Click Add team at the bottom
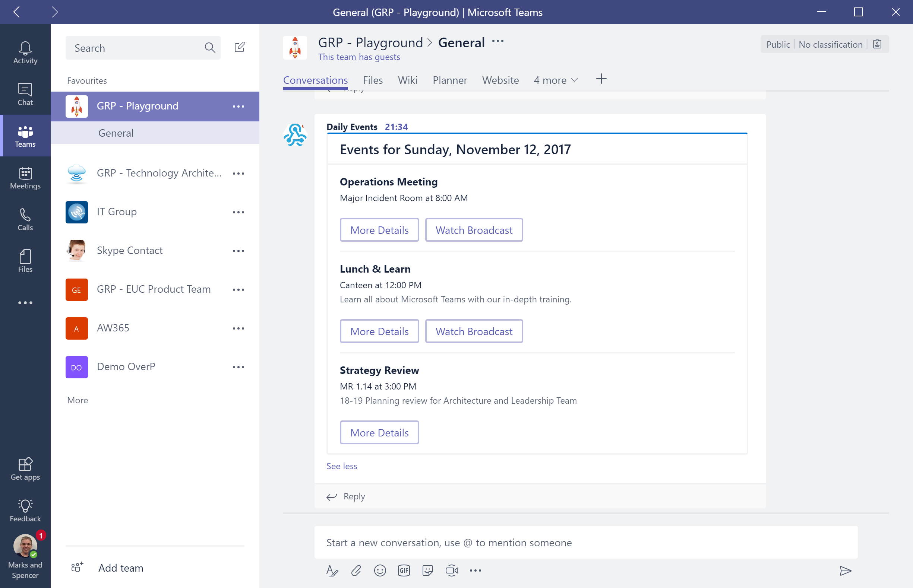 [107, 568]
